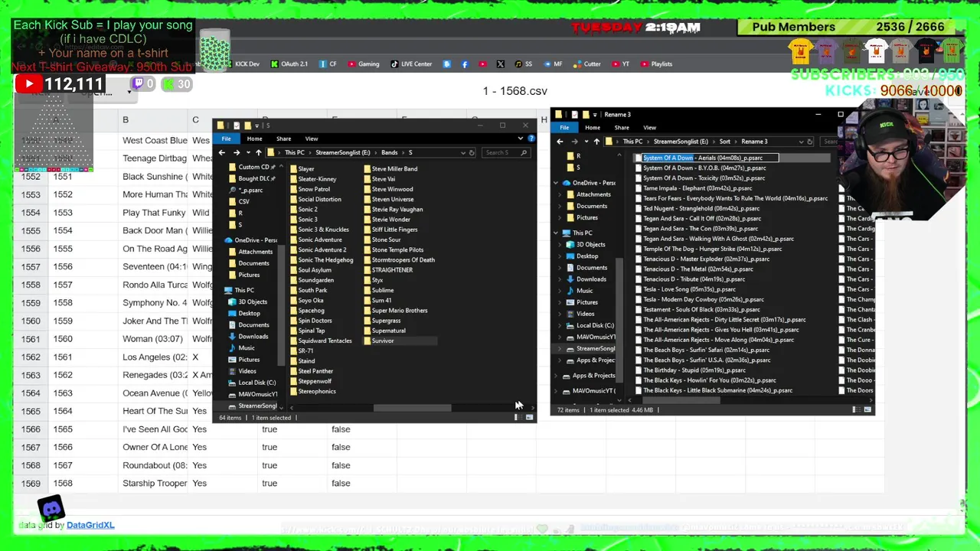Click This PC in Rename 3 breadcrumb

632,142
